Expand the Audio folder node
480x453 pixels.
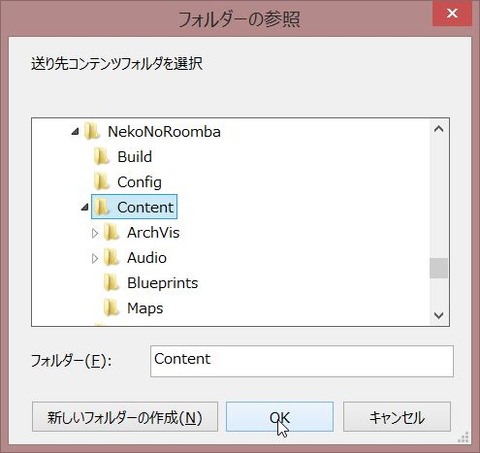pyautogui.click(x=95, y=258)
